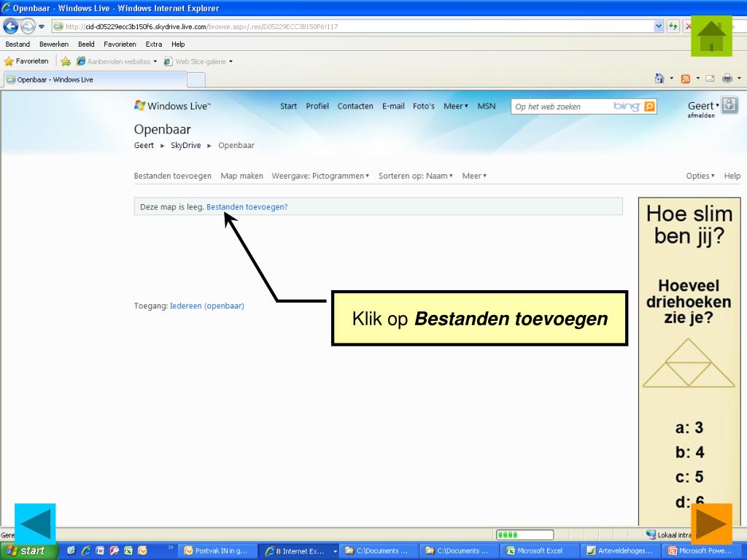Image resolution: width=747 pixels, height=560 pixels.
Task: Open the MSN link
Action: click(487, 106)
